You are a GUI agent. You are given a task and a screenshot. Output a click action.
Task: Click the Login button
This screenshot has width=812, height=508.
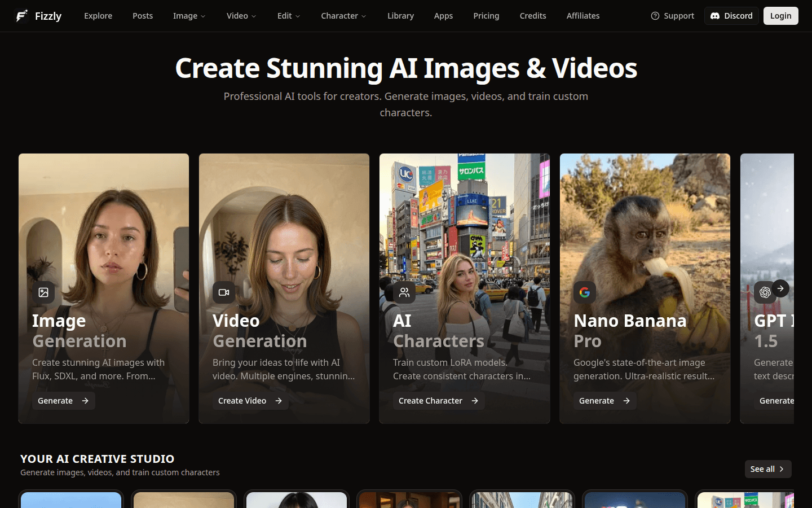point(780,16)
